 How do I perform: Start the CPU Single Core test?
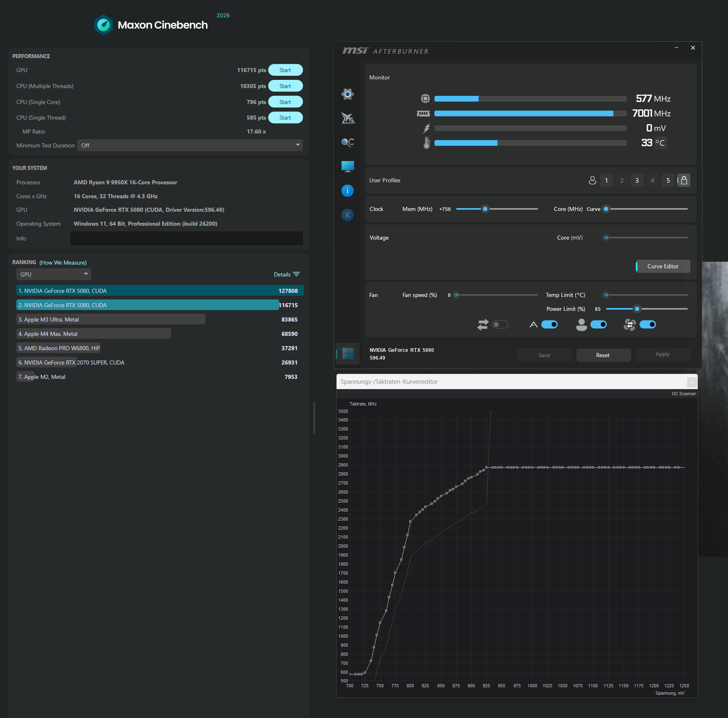tap(285, 102)
